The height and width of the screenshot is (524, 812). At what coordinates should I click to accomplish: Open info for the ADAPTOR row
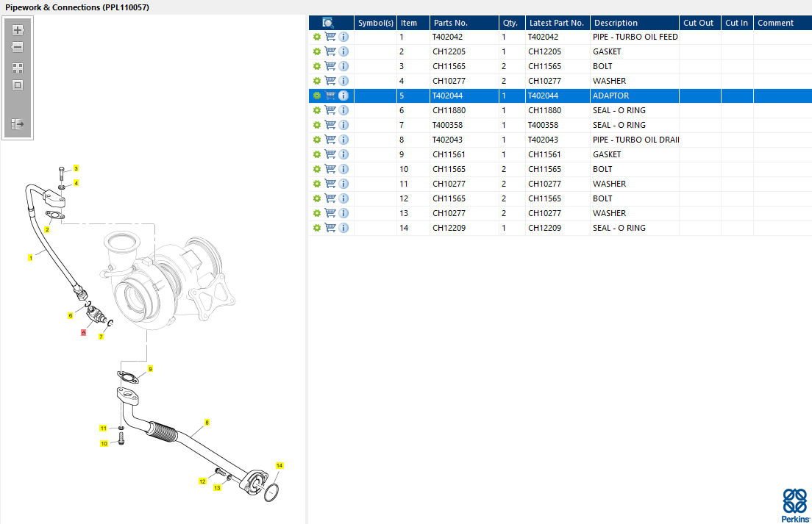click(343, 96)
